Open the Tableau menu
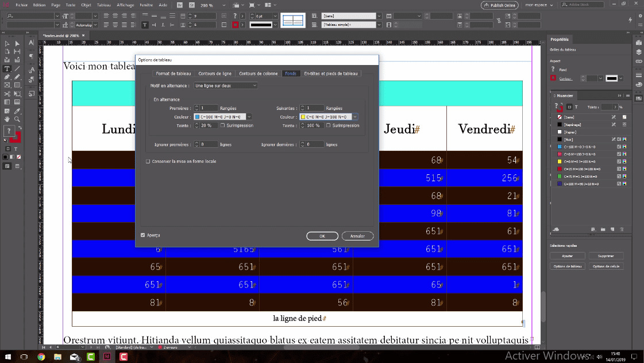This screenshot has width=644, height=363. point(104,5)
